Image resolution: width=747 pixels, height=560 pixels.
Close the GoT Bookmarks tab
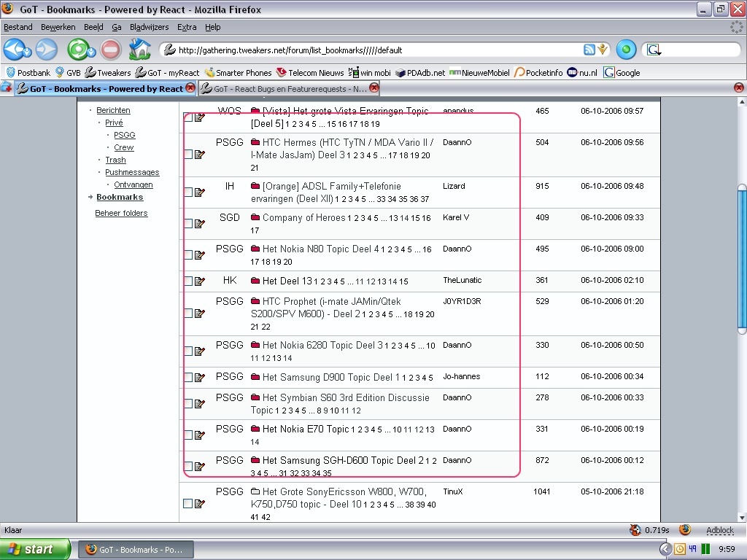190,87
